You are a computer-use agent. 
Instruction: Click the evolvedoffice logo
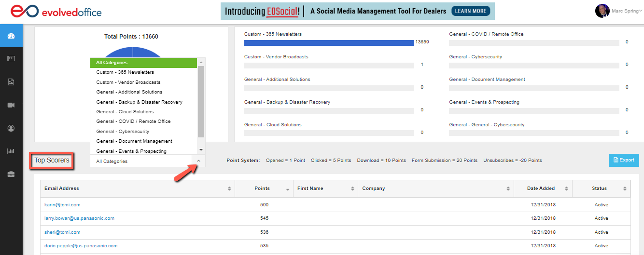click(x=56, y=11)
